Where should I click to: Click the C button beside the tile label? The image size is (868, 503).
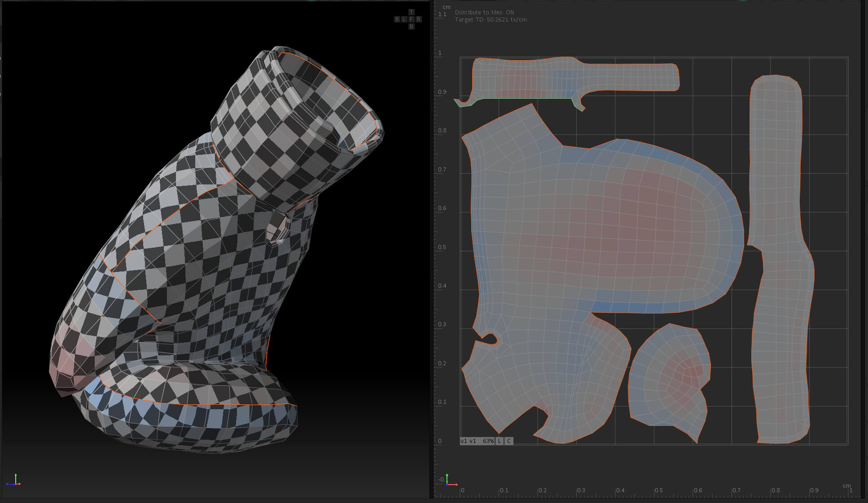[x=509, y=441]
